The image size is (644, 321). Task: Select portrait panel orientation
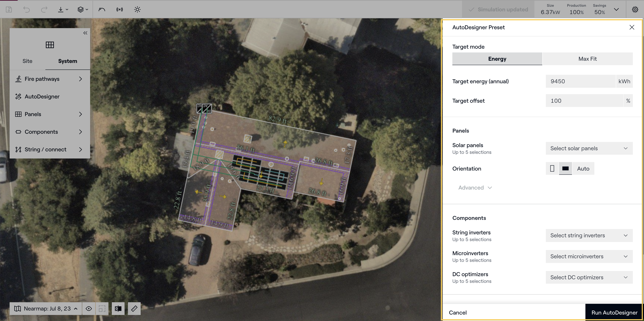[552, 169]
